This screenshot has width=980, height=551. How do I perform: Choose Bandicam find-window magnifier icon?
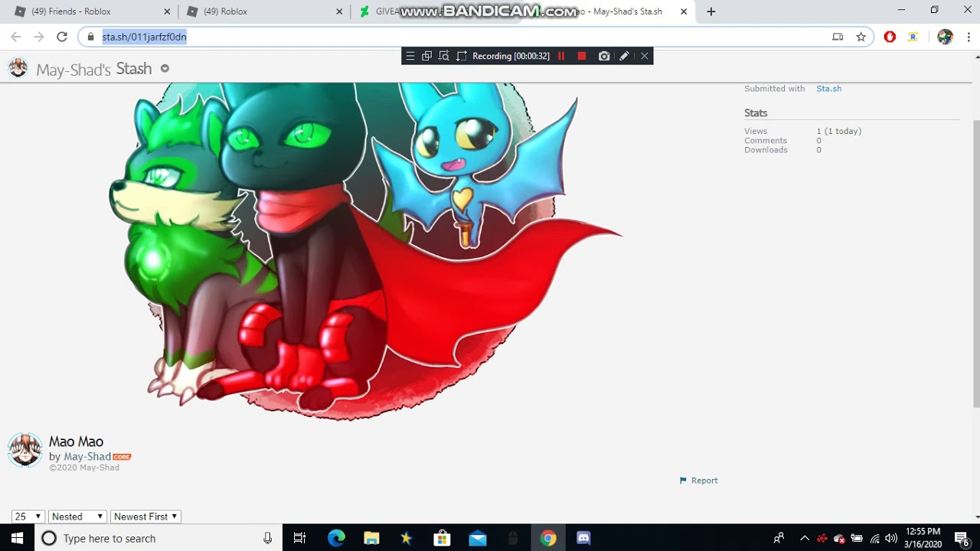coord(443,56)
